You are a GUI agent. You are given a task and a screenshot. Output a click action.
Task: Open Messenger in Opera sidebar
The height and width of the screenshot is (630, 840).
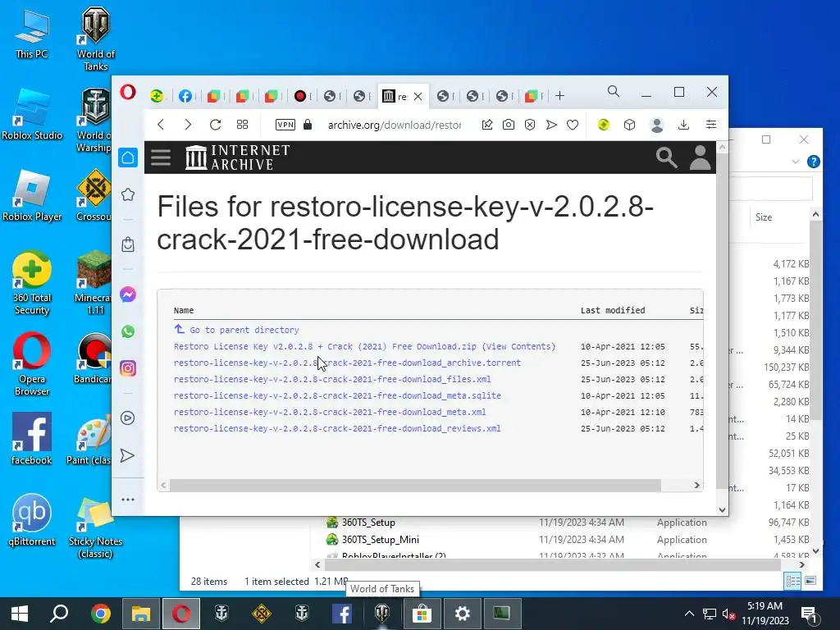tap(127, 294)
